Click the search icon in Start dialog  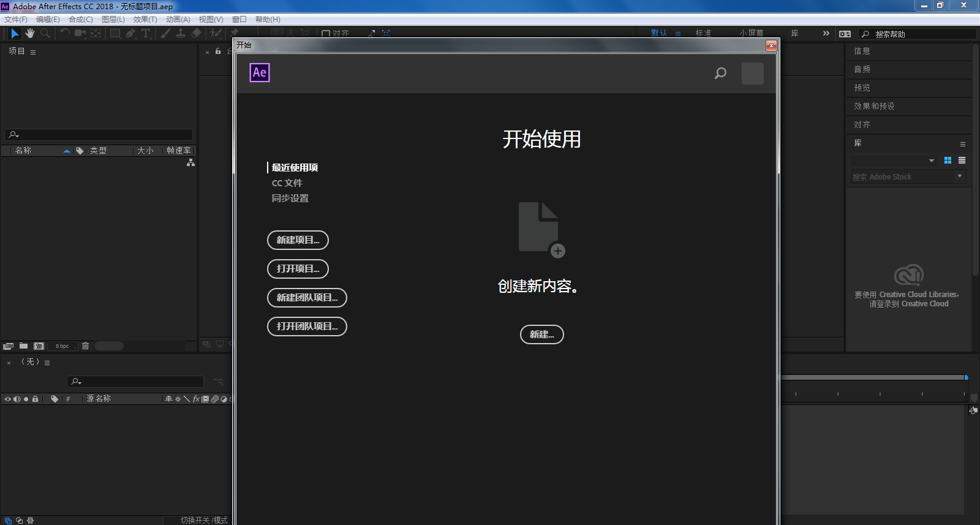720,74
